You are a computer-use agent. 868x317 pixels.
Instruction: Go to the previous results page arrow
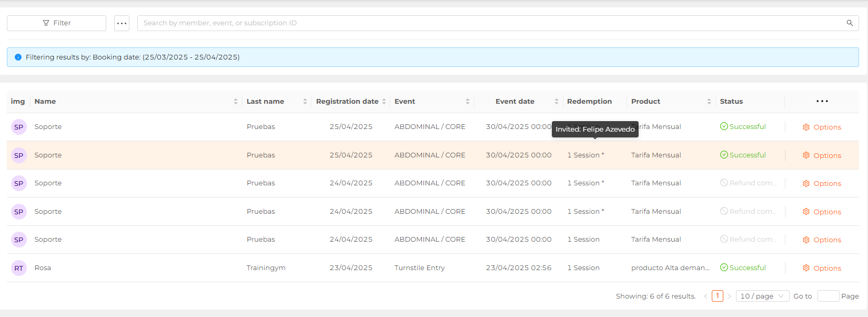(x=705, y=296)
